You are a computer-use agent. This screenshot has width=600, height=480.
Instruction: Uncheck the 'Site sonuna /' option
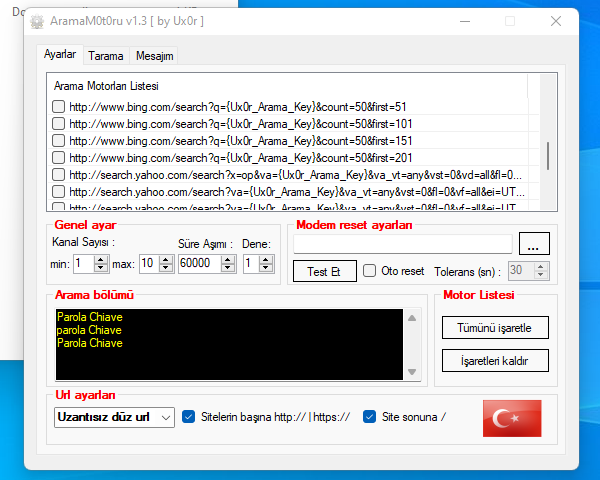click(370, 416)
